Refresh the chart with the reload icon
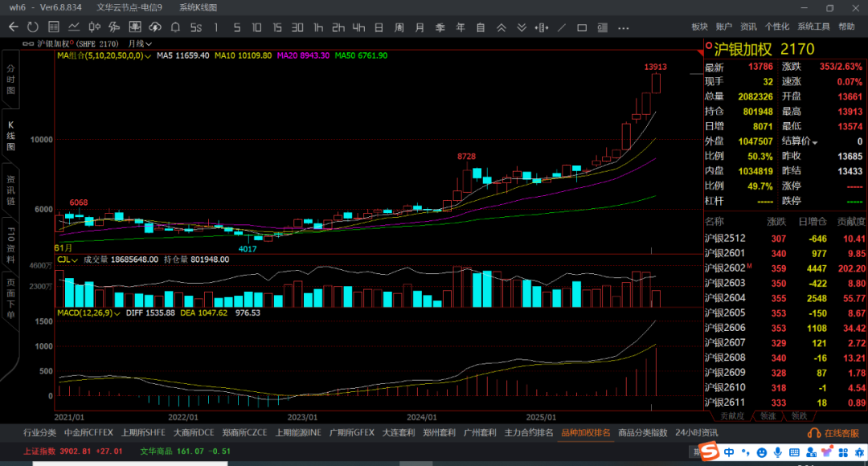The height and width of the screenshot is (466, 868). click(33, 27)
